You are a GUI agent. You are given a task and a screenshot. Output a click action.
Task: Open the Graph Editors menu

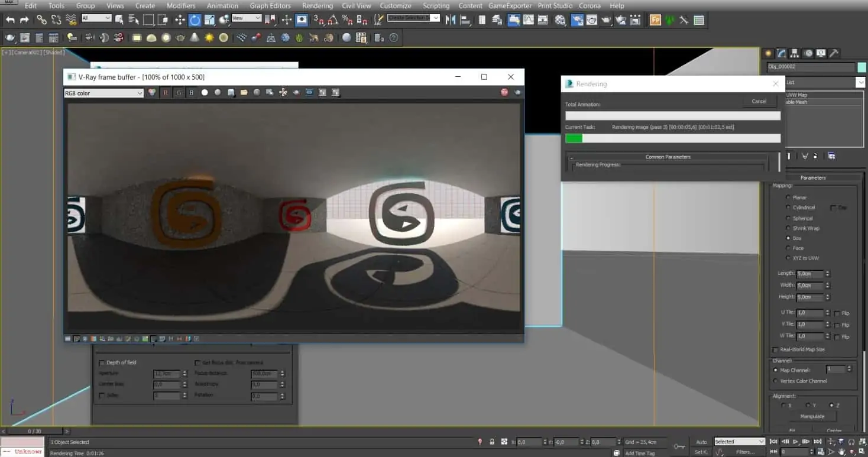coord(270,5)
